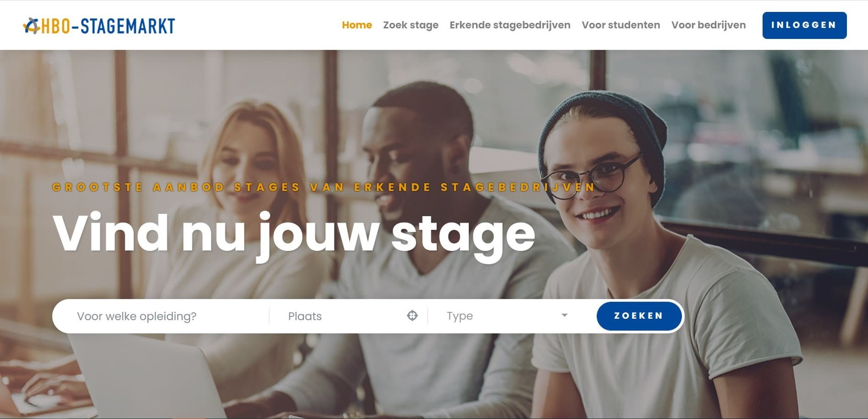Click the INLOGGEN button
868x419 pixels.
click(x=804, y=25)
